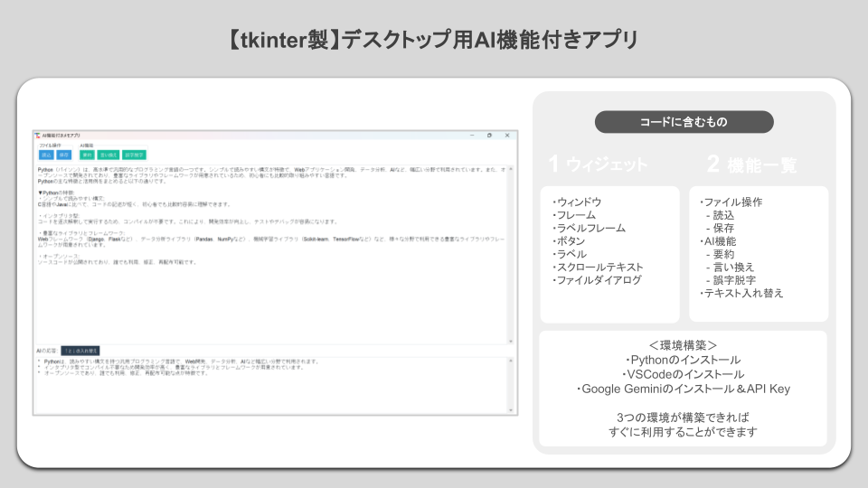Click the 読込 (load) file button

click(46, 155)
